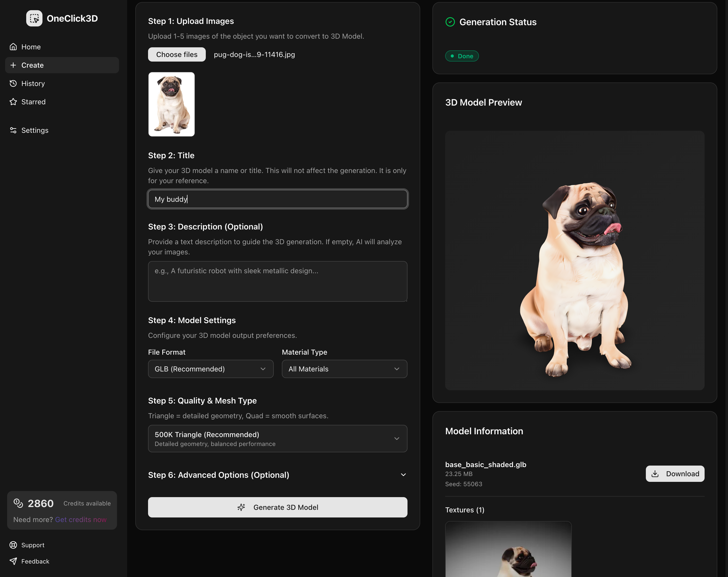Screen dimensions: 728x577
Task: Click the OneClick3D logo icon
Action: click(x=34, y=19)
